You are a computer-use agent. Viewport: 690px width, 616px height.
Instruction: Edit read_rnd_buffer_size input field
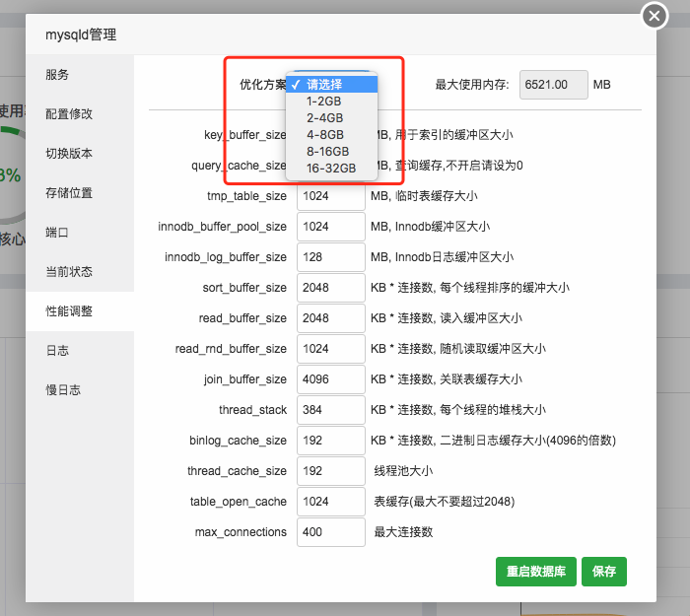[x=331, y=349]
